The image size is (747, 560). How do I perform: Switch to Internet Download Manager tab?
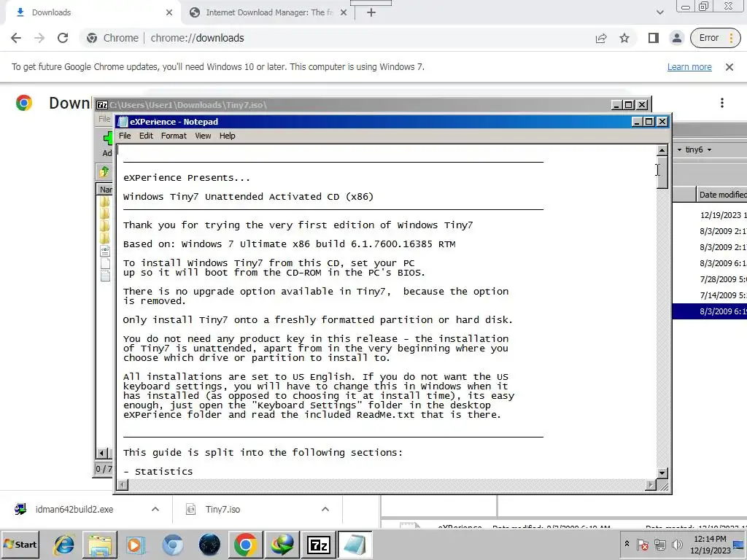click(x=267, y=13)
